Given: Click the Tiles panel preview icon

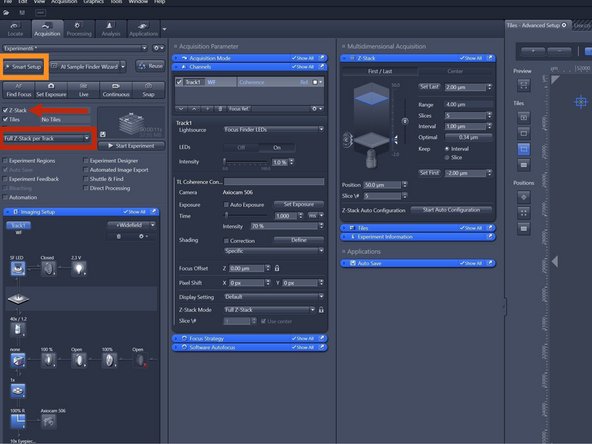Looking at the screenshot, I should [x=523, y=85].
